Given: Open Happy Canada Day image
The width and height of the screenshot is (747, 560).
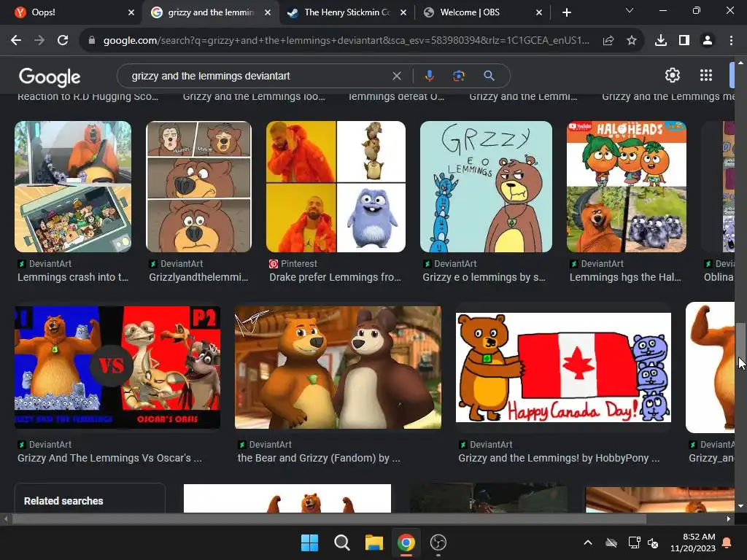Looking at the screenshot, I should click(x=563, y=367).
